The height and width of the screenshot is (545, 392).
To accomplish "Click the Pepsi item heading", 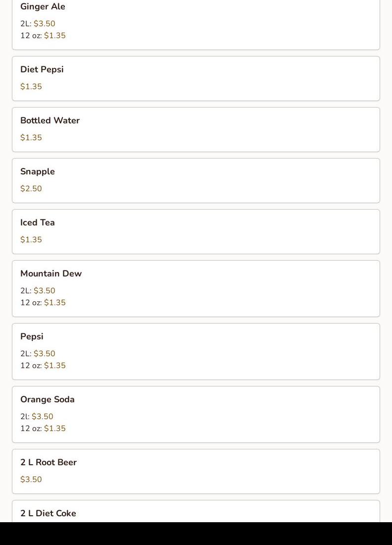I will coord(32,336).
